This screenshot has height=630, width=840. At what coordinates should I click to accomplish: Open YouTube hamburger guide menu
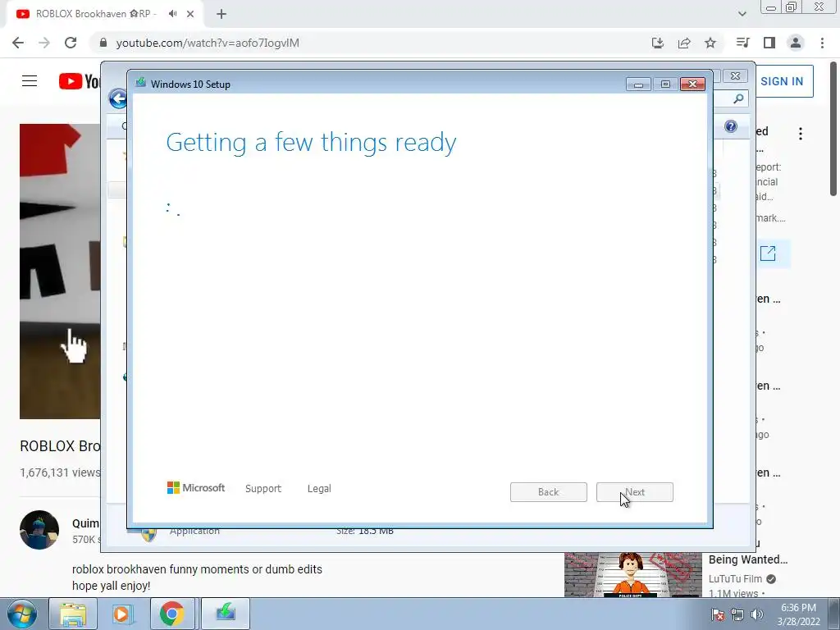(x=30, y=81)
